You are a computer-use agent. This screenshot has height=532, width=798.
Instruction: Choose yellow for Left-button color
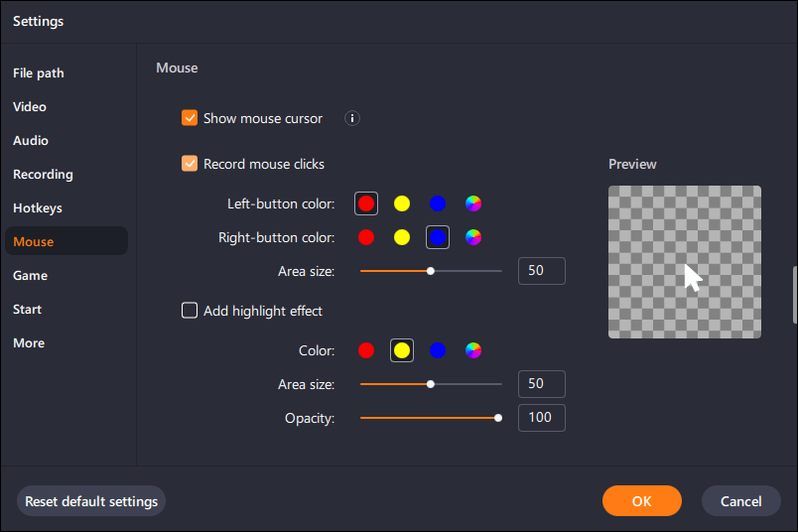(402, 203)
